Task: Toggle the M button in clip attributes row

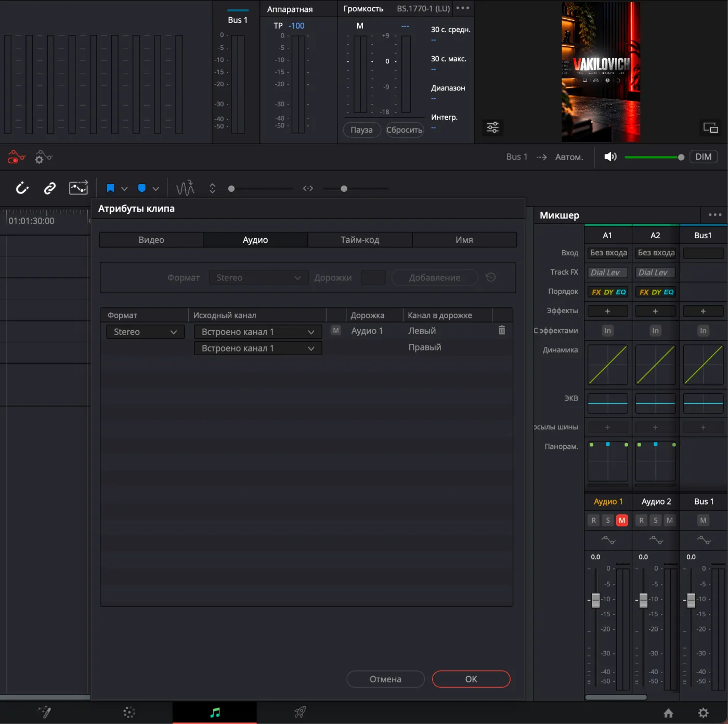Action: (336, 330)
